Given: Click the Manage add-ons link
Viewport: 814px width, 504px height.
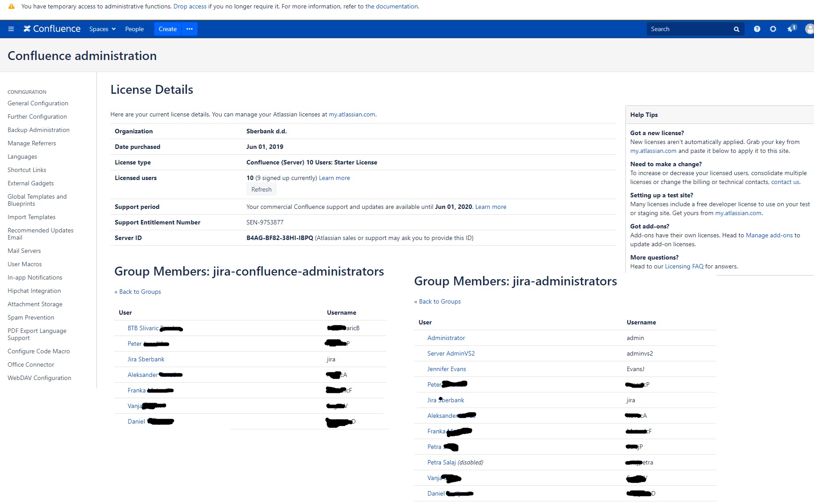Looking at the screenshot, I should [x=769, y=235].
